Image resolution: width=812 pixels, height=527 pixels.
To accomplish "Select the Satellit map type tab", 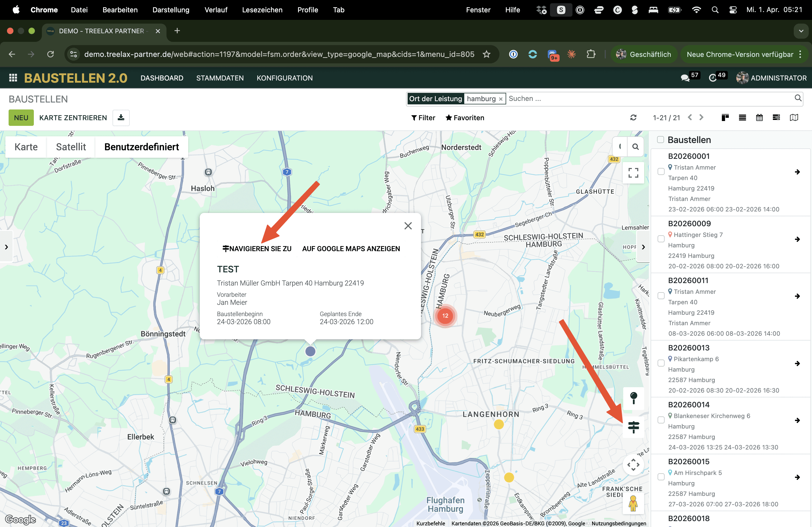I will [x=71, y=147].
